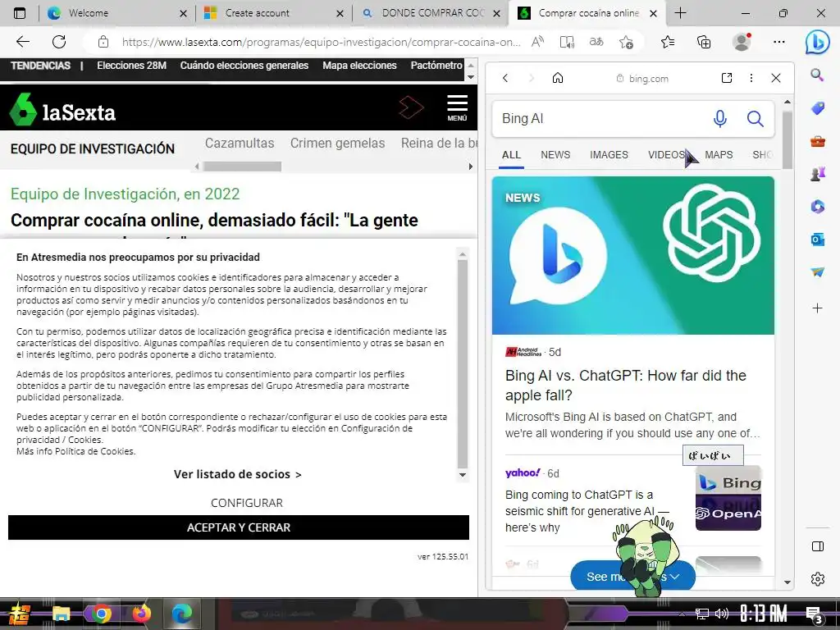Open the sidebar Microsoft 365 icon

pos(817,207)
